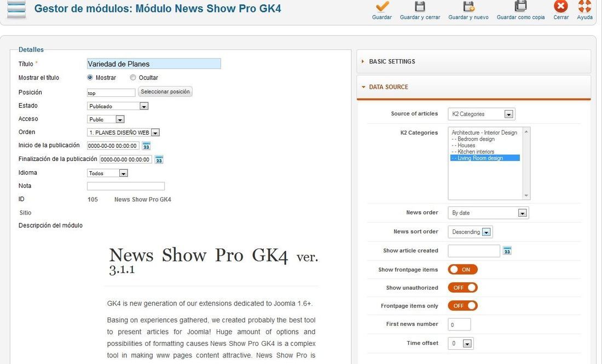The height and width of the screenshot is (364, 602).
Task: Click the Seleccionar posición button
Action: [x=165, y=92]
